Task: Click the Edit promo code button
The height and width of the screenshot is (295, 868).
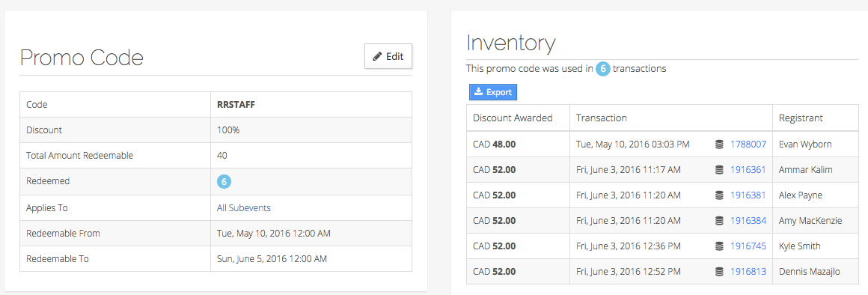Action: tap(388, 56)
